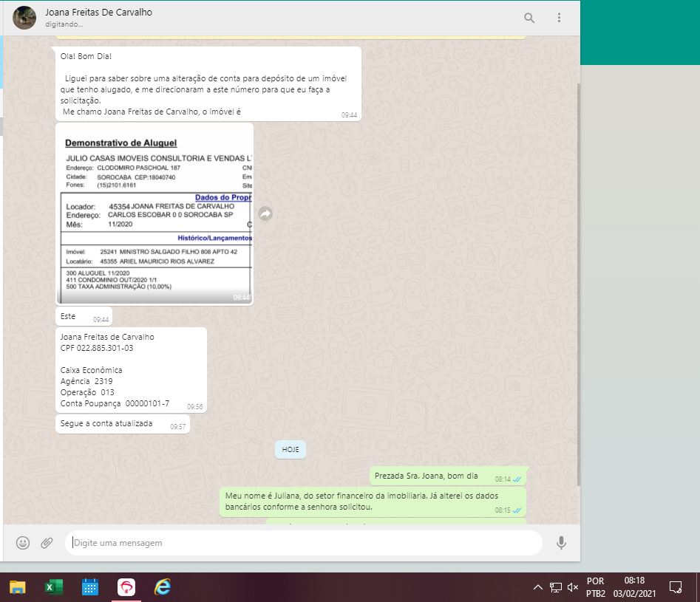Open the Windows notification center

(x=675, y=587)
